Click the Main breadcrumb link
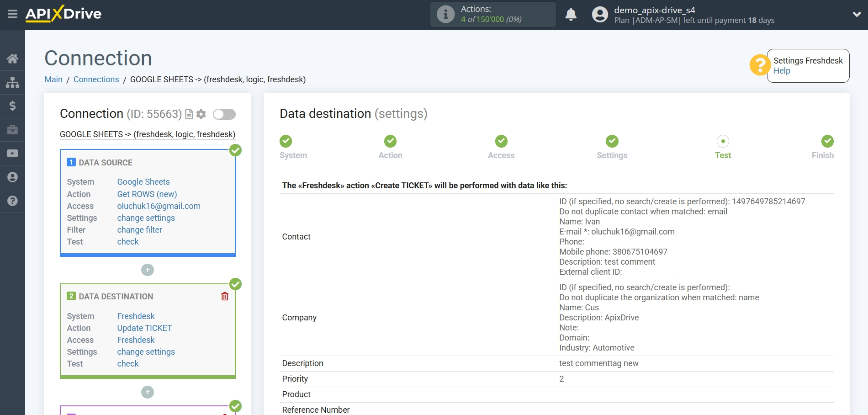Screen dimensions: 868x415 click(x=53, y=80)
